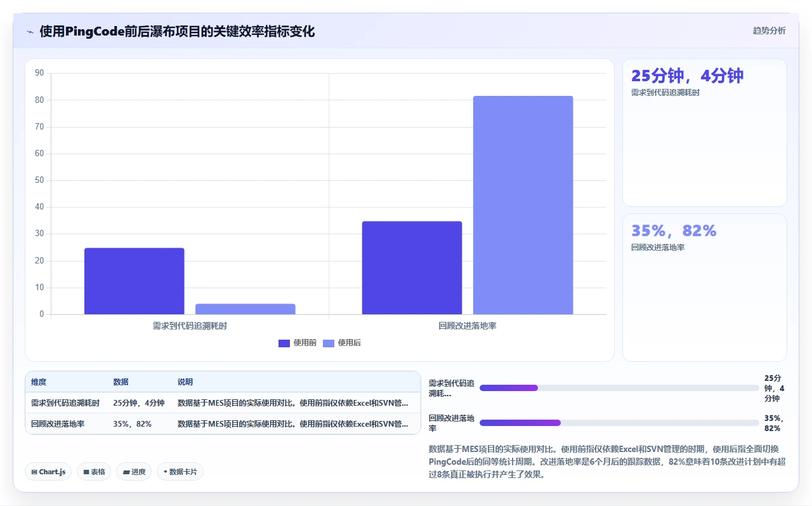Click the 35%，82% data card value
812x506 pixels.
[x=674, y=230]
